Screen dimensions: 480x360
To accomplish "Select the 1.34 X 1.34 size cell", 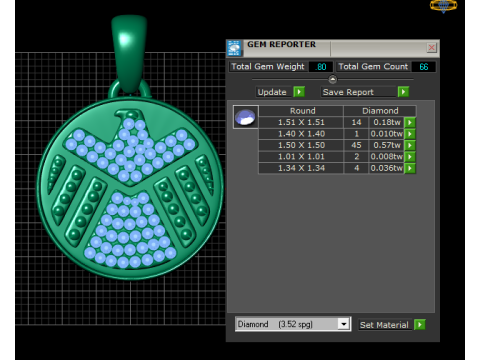I will pos(301,168).
